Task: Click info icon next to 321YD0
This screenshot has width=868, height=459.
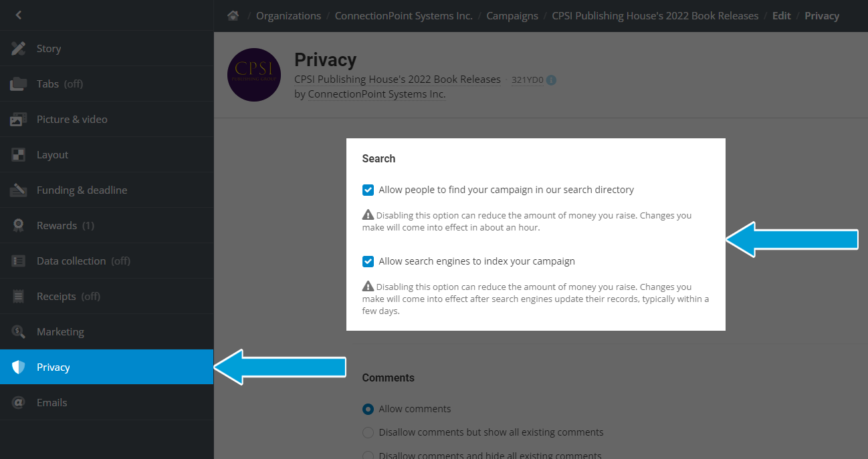Action: [551, 80]
